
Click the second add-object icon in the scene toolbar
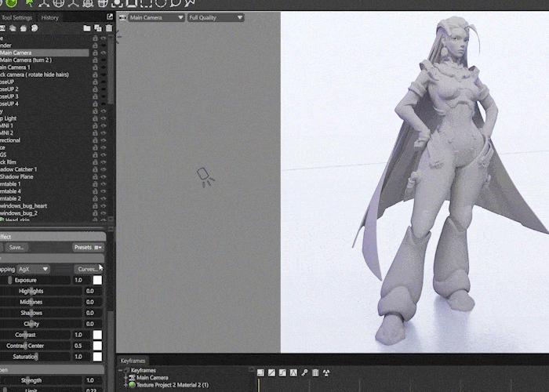click(13, 28)
